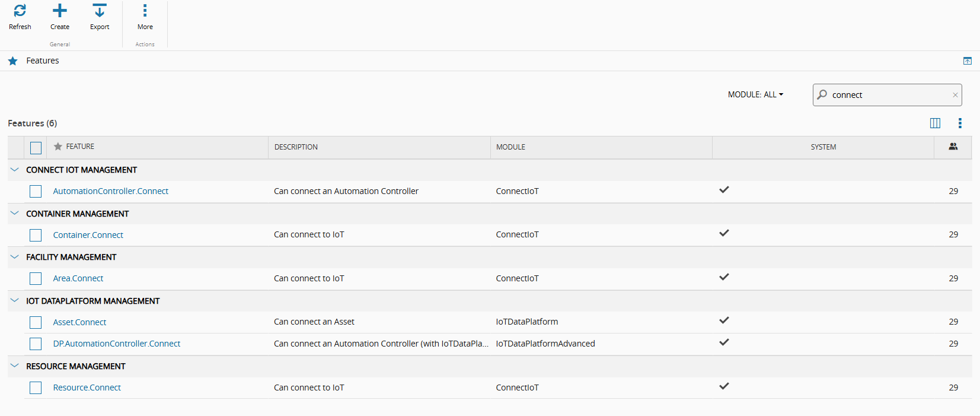Click the expand panel icon beside Features
Screen dimensions: 980x416
(x=967, y=61)
